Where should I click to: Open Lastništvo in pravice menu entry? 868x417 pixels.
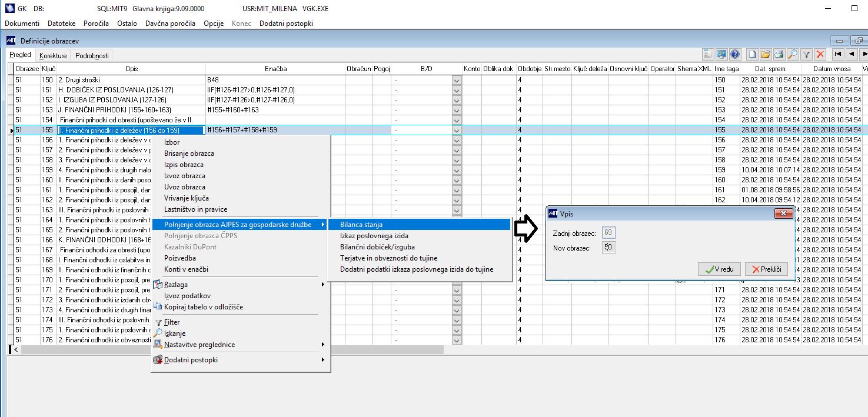[240, 209]
